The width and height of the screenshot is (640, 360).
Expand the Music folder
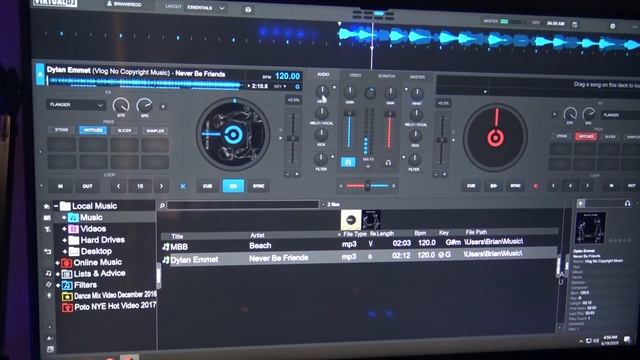[x=64, y=218]
